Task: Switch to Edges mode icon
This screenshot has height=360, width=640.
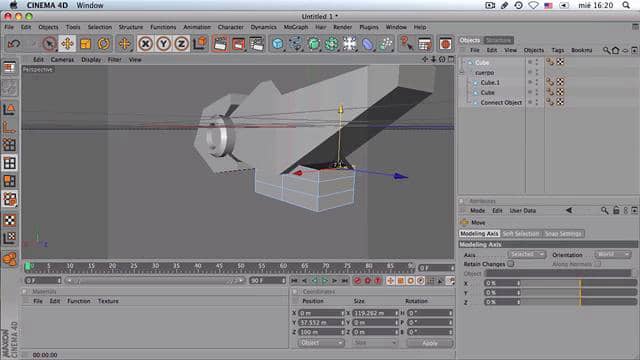Action: pos(9,163)
